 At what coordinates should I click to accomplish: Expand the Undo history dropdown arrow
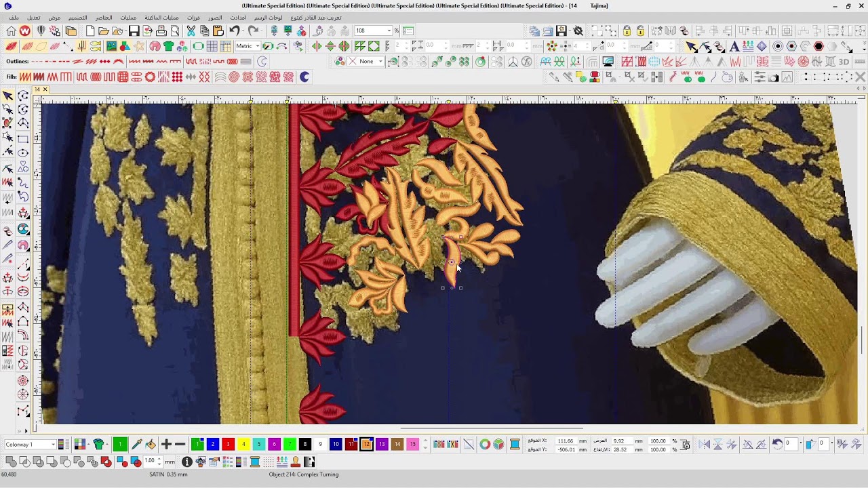(x=243, y=30)
